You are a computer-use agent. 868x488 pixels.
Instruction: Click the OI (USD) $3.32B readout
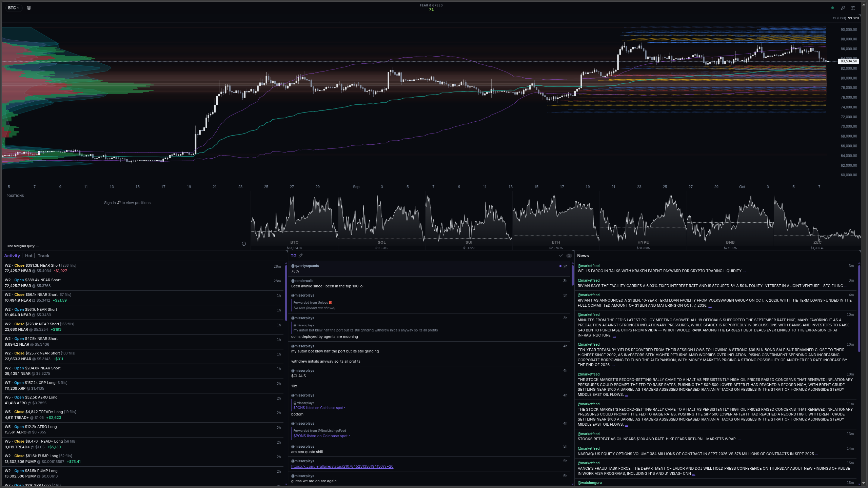click(x=846, y=18)
